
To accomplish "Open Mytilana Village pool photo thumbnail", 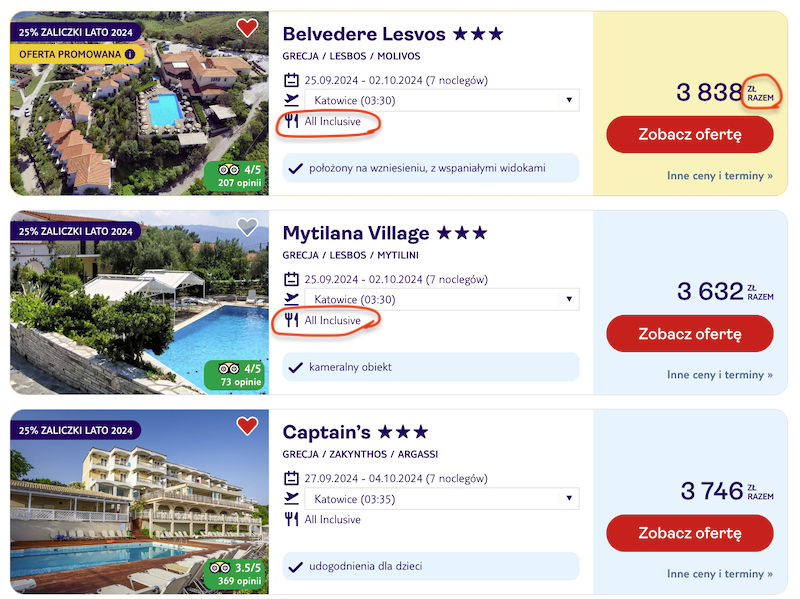I will tap(139, 302).
